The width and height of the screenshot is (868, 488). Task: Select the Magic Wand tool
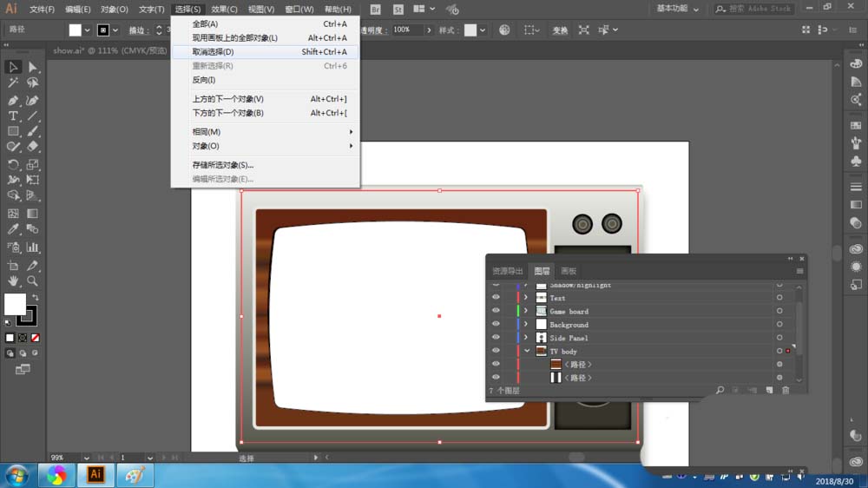point(13,83)
